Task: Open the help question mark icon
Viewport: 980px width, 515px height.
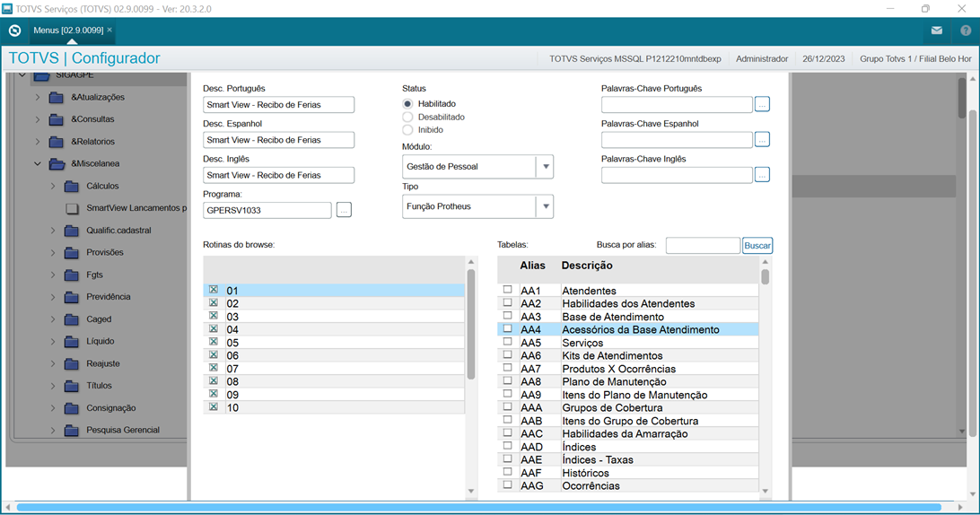Action: (x=966, y=30)
